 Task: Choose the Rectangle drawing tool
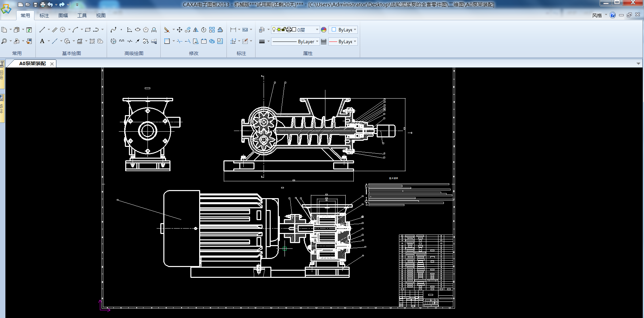tap(88, 30)
